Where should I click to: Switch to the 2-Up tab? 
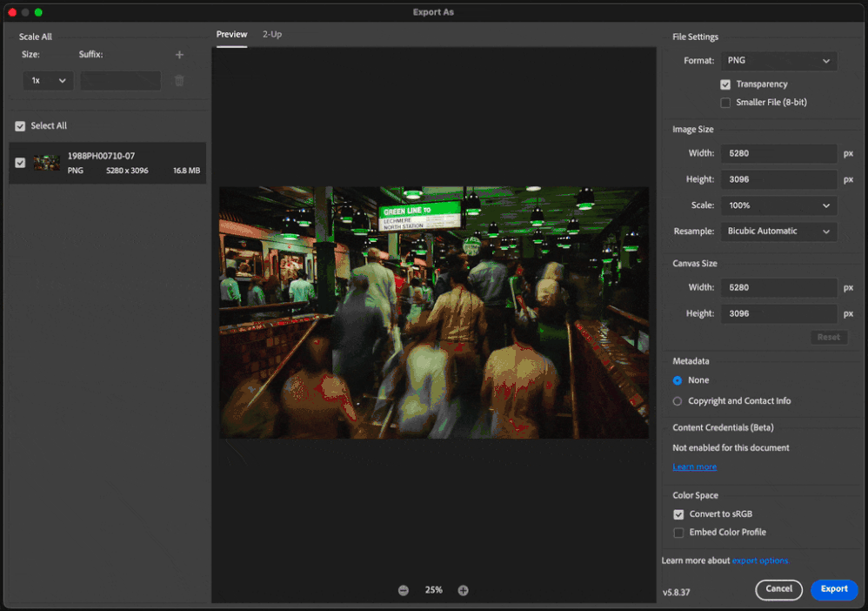click(272, 34)
